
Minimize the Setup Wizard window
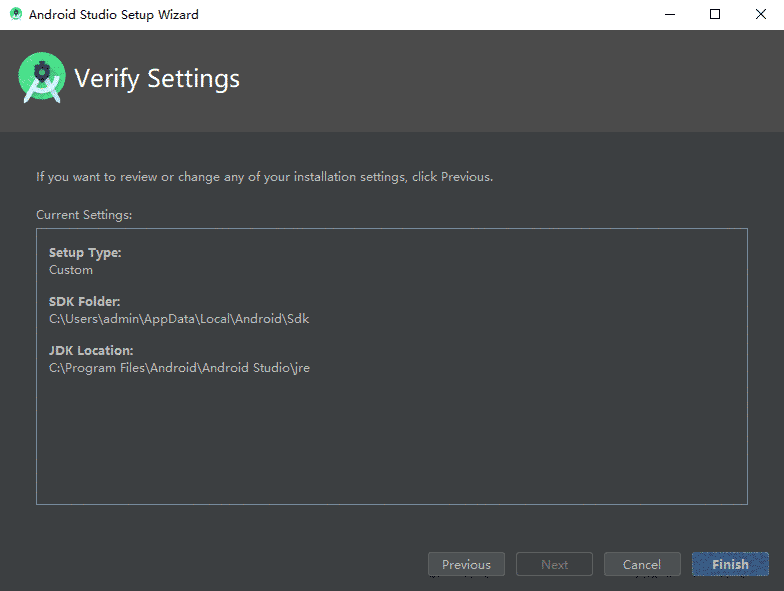670,14
